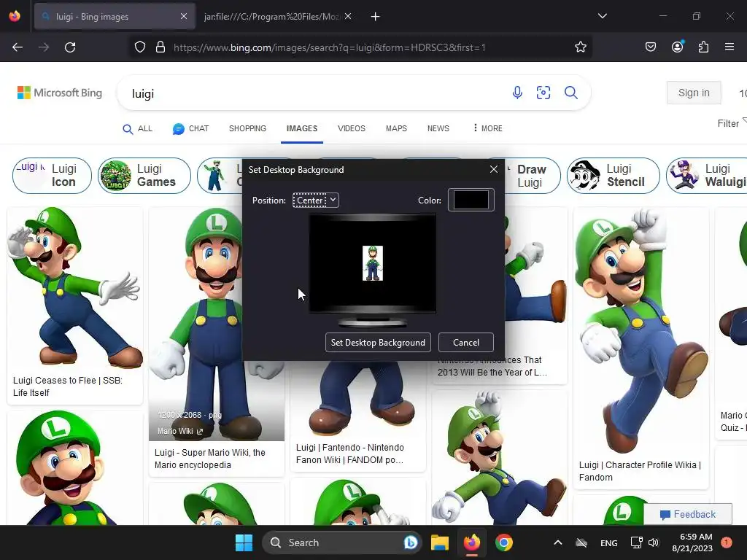Select the Luigi Waluigi suggestion chip
The width and height of the screenshot is (747, 560).
point(707,175)
